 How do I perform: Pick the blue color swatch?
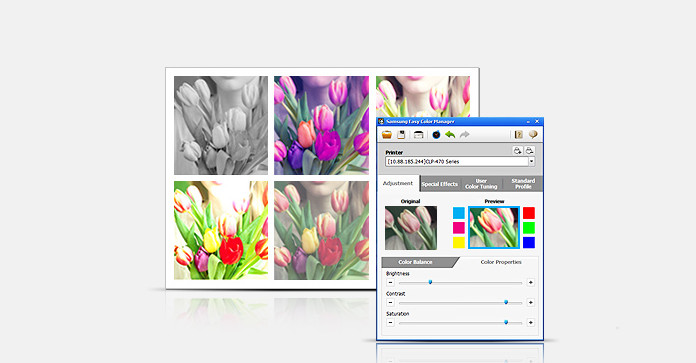click(x=529, y=242)
